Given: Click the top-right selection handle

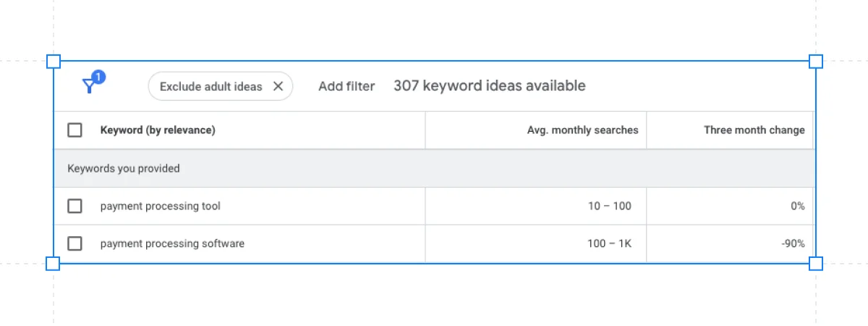Looking at the screenshot, I should (x=815, y=62).
